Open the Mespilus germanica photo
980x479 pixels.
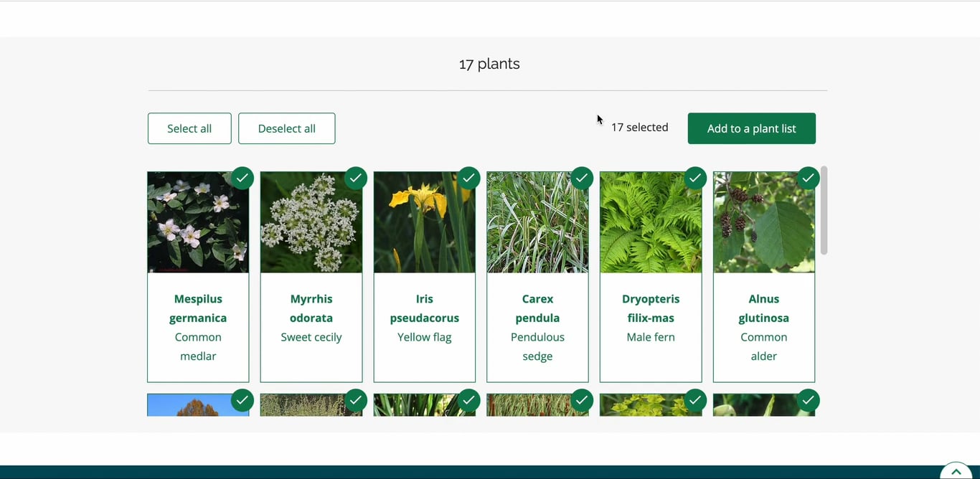pyautogui.click(x=198, y=222)
